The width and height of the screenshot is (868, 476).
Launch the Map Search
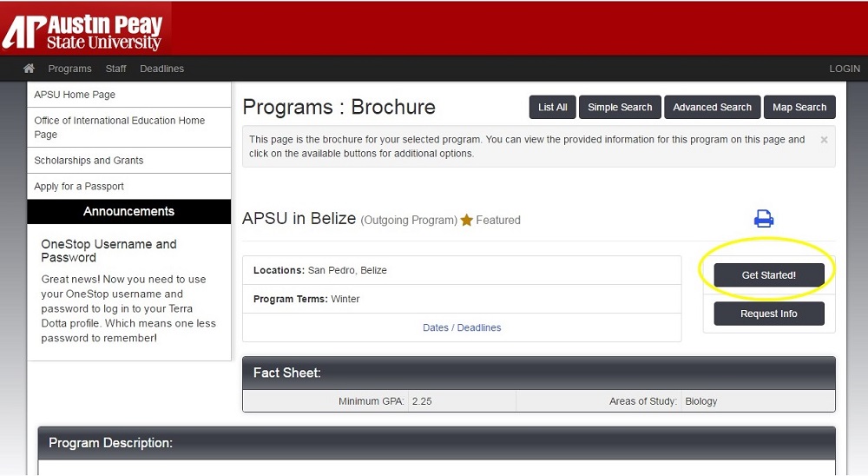point(799,107)
